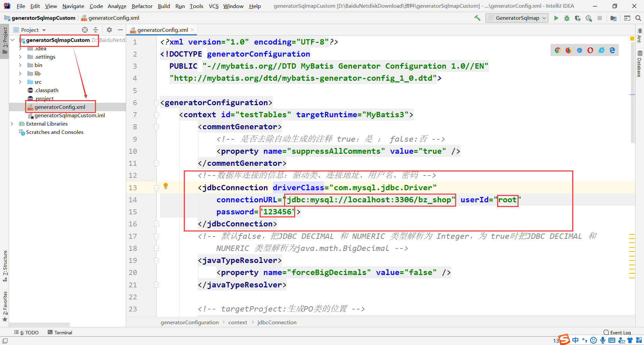644x345 pixels.
Task: Click the Build project hammer icon
Action: pyautogui.click(x=477, y=18)
